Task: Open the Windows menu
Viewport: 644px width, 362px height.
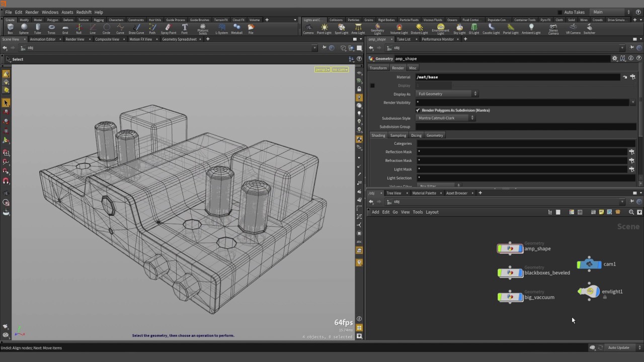Action: 50,12
